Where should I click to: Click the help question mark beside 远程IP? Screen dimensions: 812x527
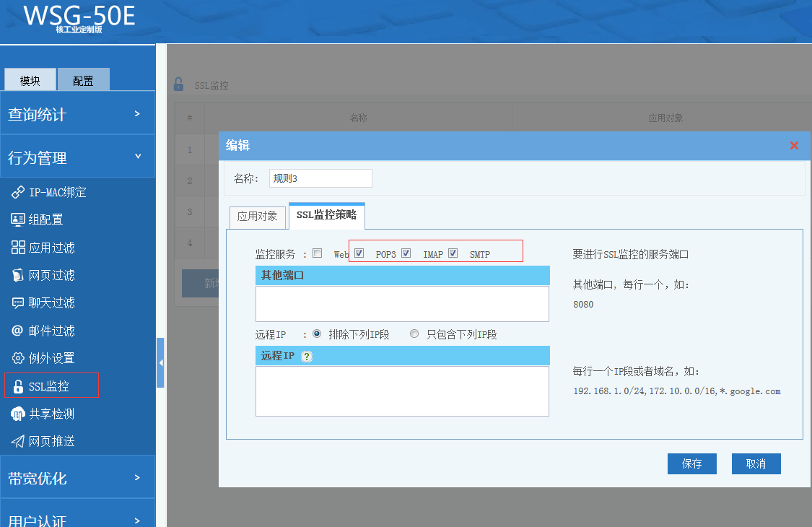click(x=307, y=357)
